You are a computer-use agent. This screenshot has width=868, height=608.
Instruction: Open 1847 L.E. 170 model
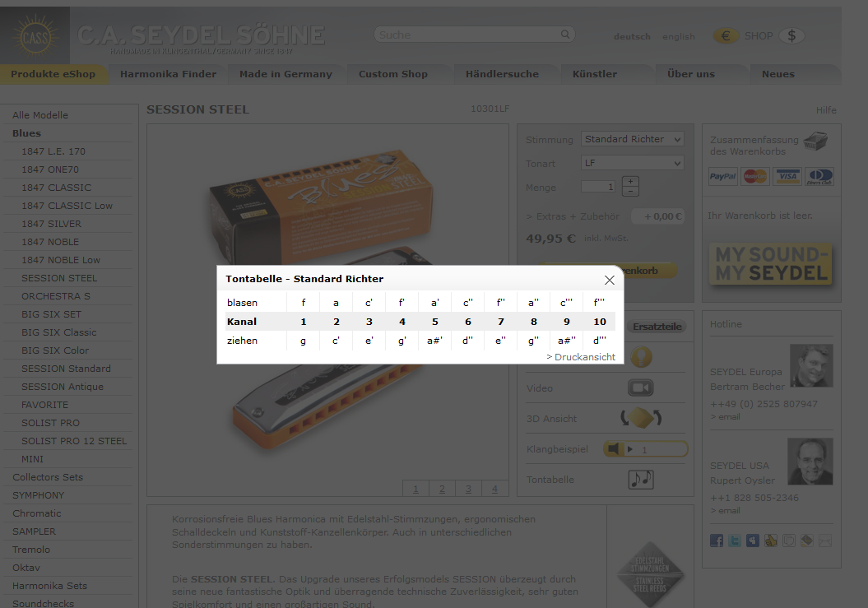coord(53,151)
